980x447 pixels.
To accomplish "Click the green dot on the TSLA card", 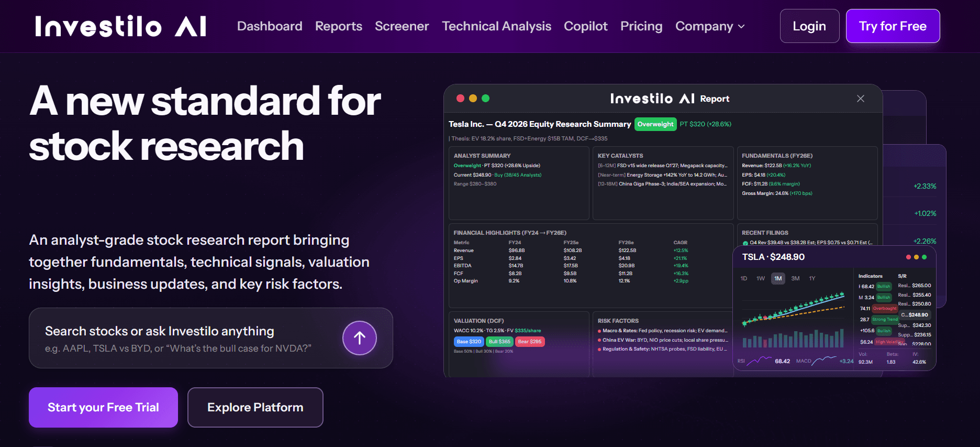I will pos(925,257).
